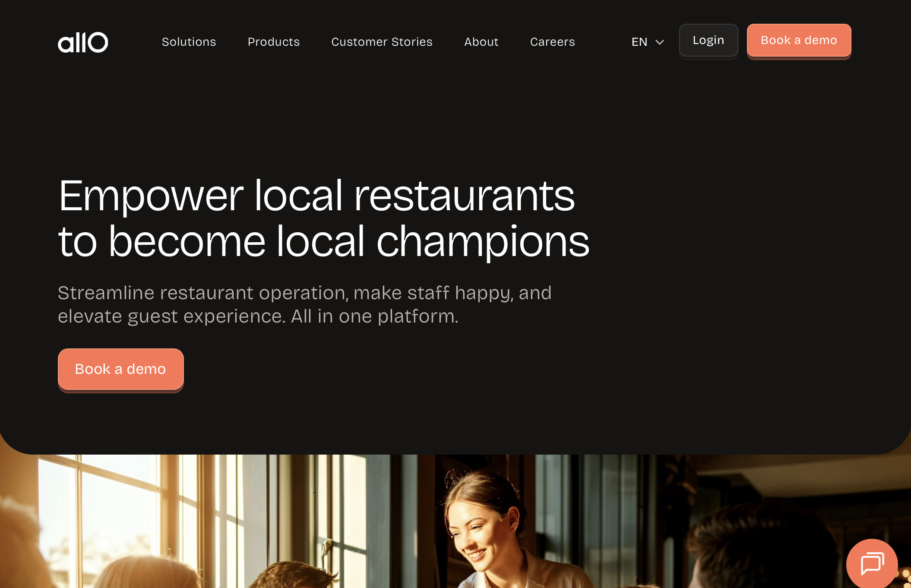Click the 'Empower local restaurants' headline line
Screen dimensions: 911x588
(x=316, y=196)
